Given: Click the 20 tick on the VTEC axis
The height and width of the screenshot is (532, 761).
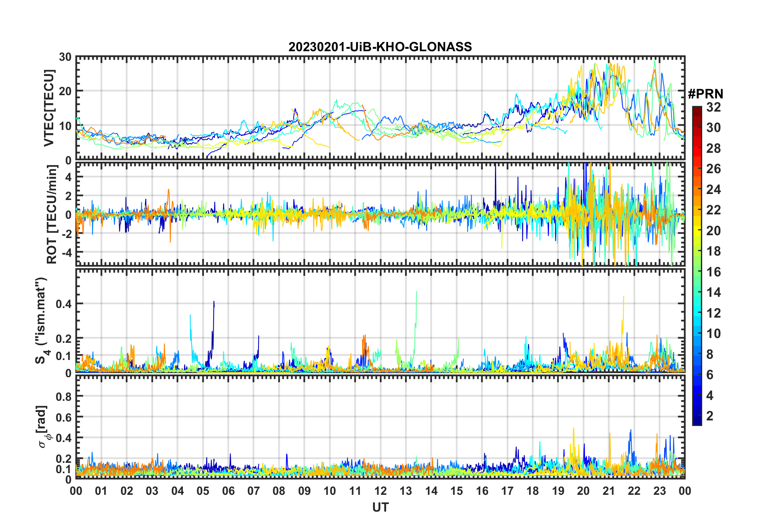Looking at the screenshot, I should coord(65,91).
